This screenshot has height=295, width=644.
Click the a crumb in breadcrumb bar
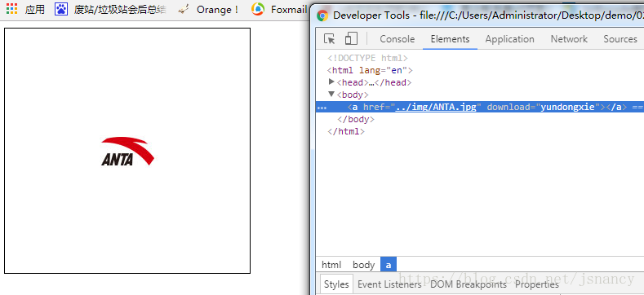tap(389, 265)
